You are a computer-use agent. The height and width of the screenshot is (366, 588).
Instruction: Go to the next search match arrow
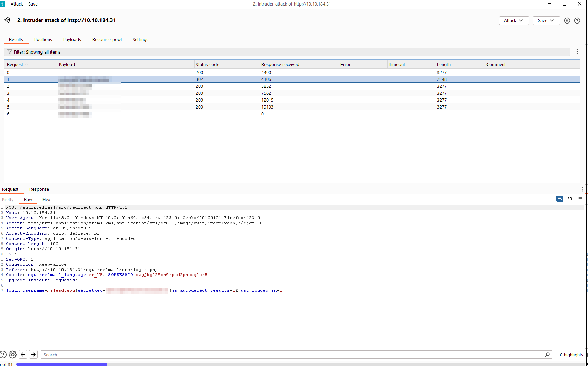[33, 355]
